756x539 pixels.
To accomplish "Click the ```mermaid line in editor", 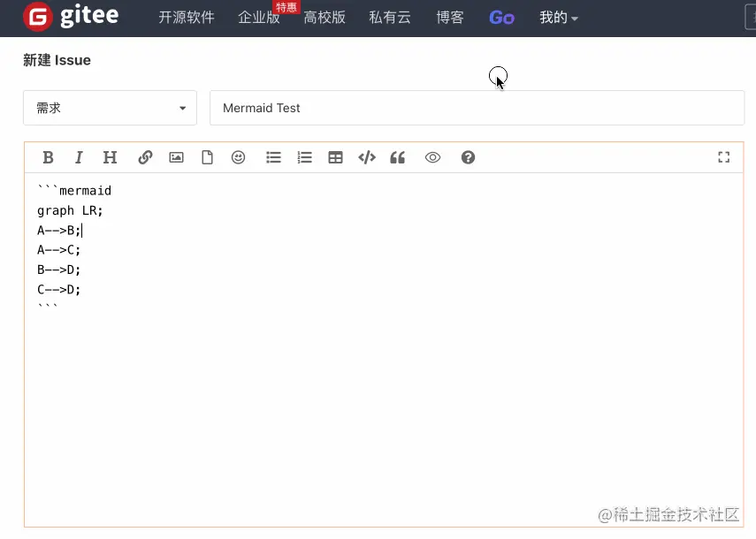I will tap(74, 191).
